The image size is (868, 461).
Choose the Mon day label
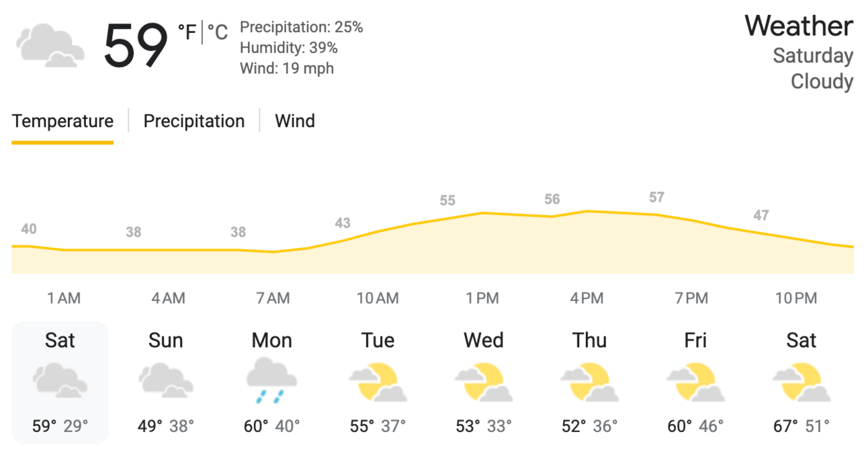click(x=272, y=341)
